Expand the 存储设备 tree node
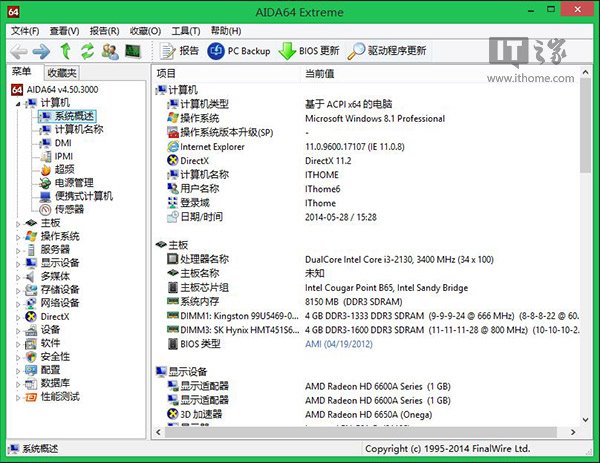The width and height of the screenshot is (600, 463). 18,290
